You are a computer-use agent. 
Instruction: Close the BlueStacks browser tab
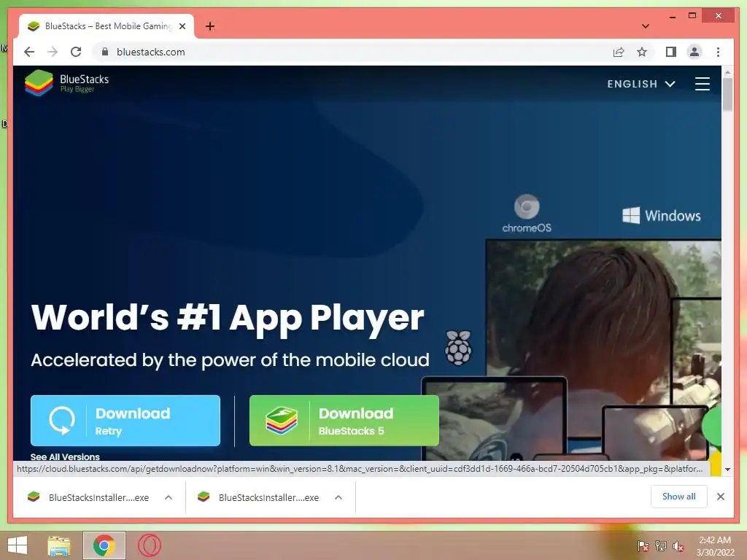(182, 26)
